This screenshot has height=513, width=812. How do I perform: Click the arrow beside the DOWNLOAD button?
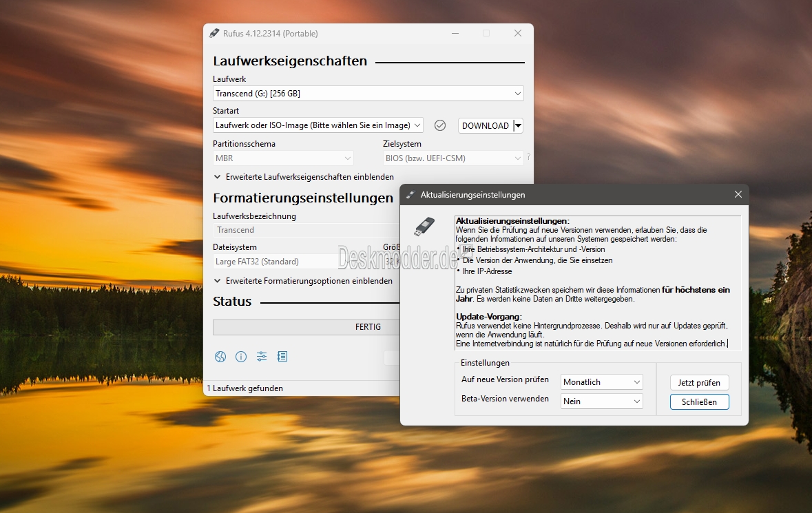[519, 125]
